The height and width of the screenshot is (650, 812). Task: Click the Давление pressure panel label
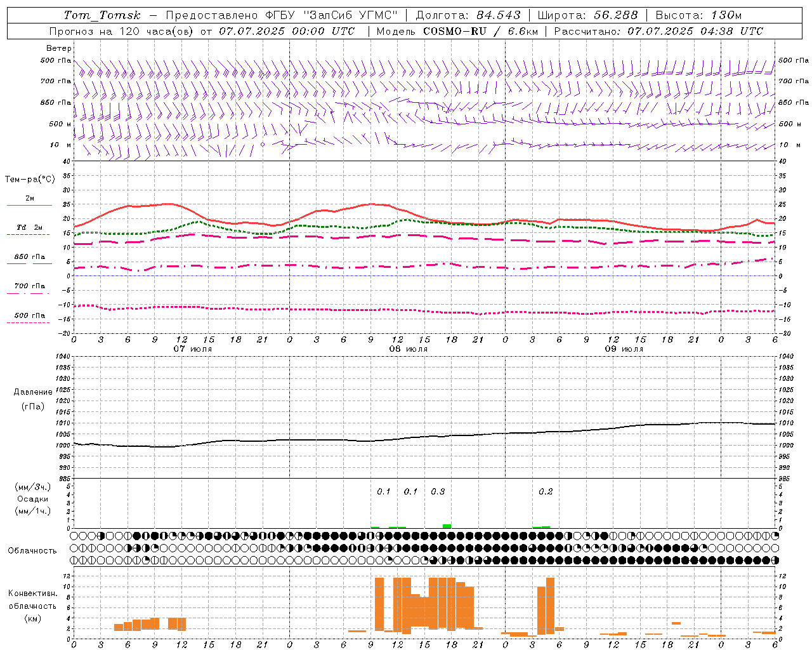point(33,392)
